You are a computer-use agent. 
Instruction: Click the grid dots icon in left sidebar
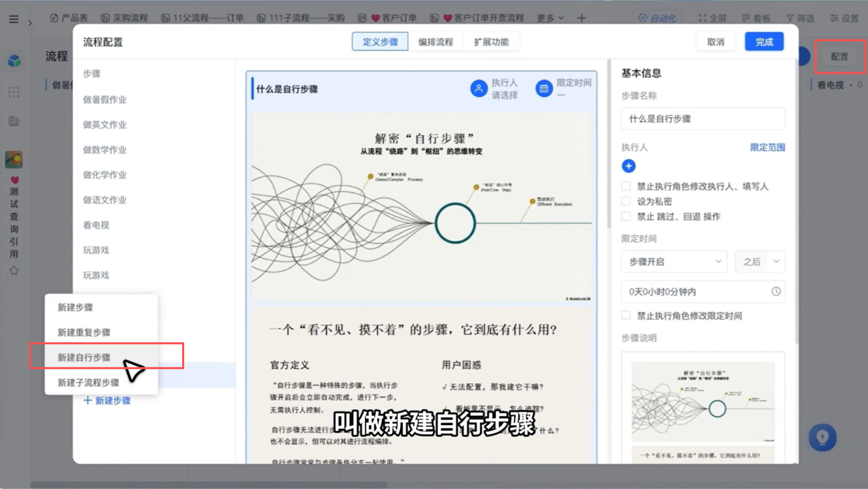click(14, 92)
